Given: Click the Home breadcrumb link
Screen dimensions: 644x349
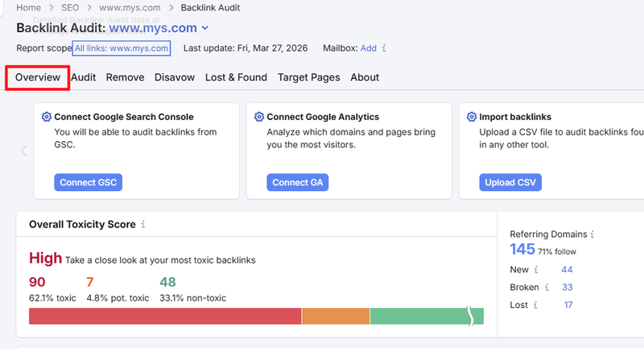Looking at the screenshot, I should pos(29,8).
